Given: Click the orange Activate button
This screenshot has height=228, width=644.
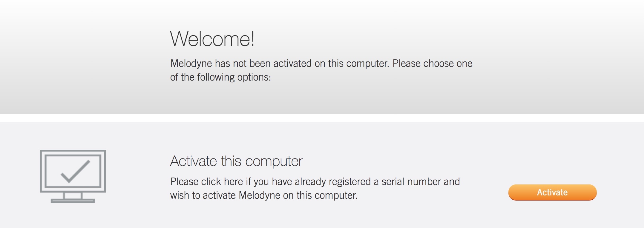Looking at the screenshot, I should 552,192.
